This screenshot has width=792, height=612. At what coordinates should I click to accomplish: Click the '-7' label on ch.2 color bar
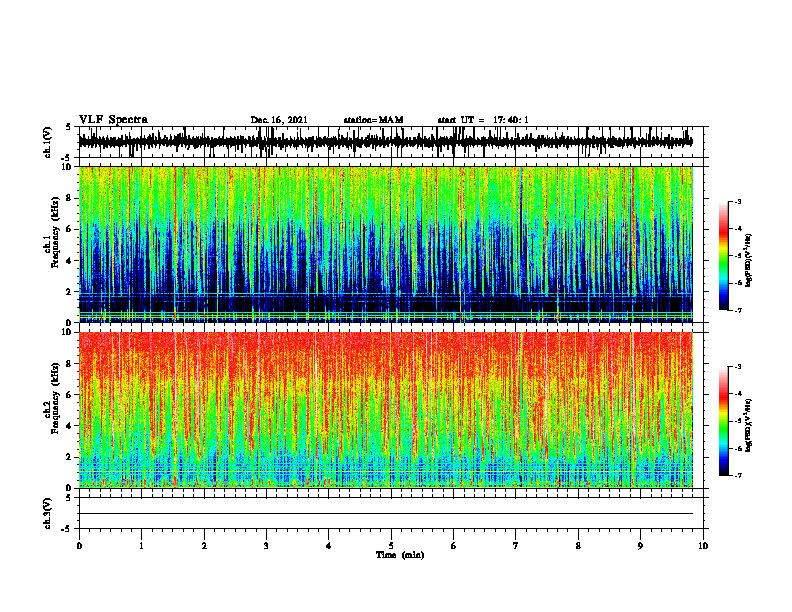tap(737, 476)
